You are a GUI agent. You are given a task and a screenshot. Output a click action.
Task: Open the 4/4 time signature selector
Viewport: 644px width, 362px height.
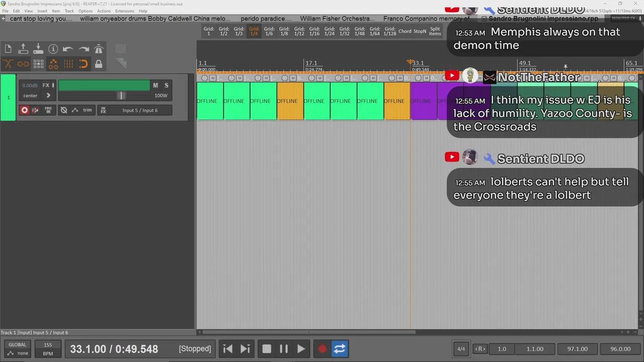pyautogui.click(x=461, y=349)
